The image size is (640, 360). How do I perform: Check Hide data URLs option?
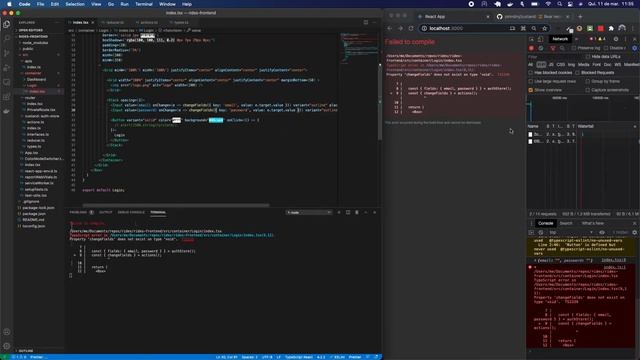[588, 57]
